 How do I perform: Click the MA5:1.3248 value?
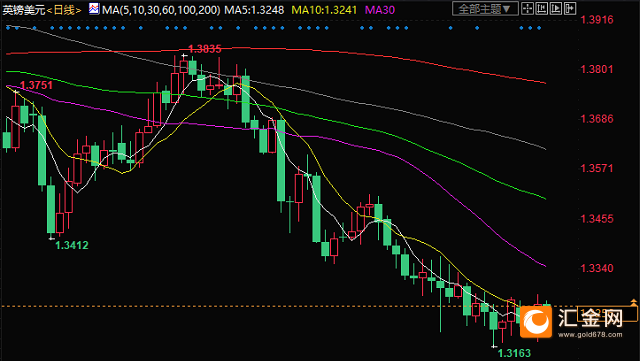point(254,10)
